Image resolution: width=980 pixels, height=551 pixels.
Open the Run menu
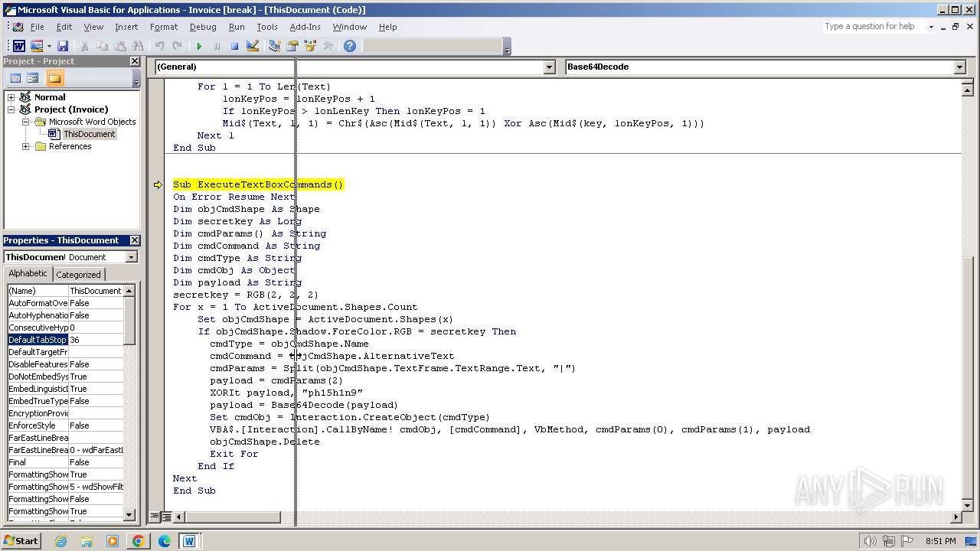click(x=237, y=27)
